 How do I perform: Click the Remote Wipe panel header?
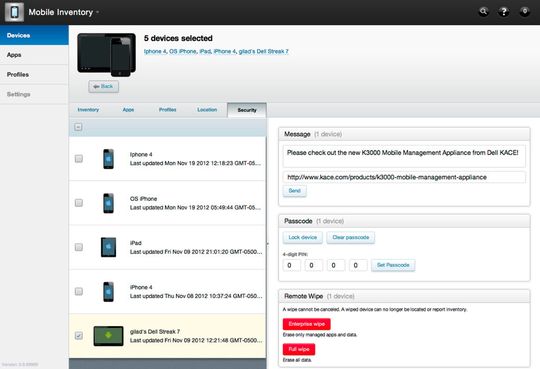click(x=404, y=296)
